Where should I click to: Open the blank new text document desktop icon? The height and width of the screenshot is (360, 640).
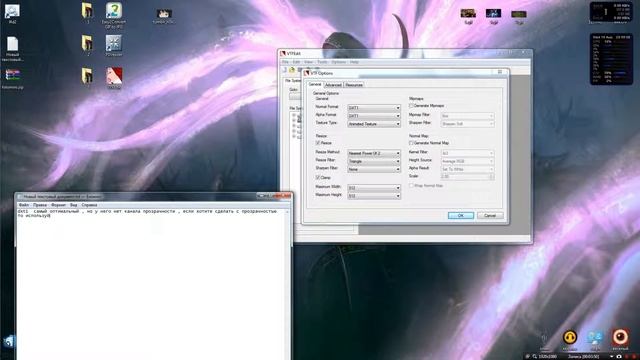coord(12,44)
